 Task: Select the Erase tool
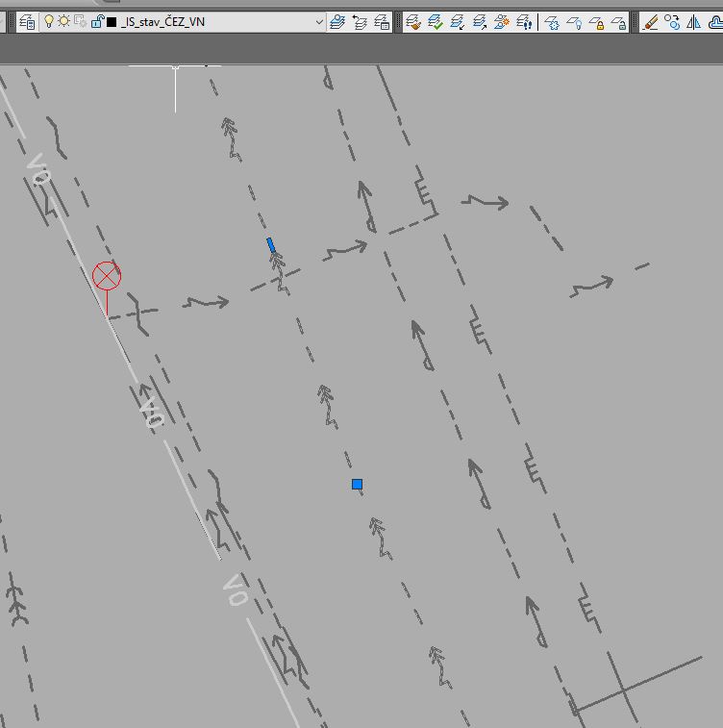[x=651, y=22]
